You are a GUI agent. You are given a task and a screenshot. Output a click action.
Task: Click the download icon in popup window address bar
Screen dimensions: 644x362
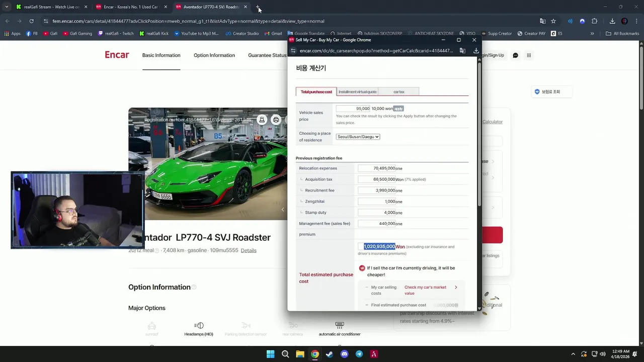pos(476,51)
